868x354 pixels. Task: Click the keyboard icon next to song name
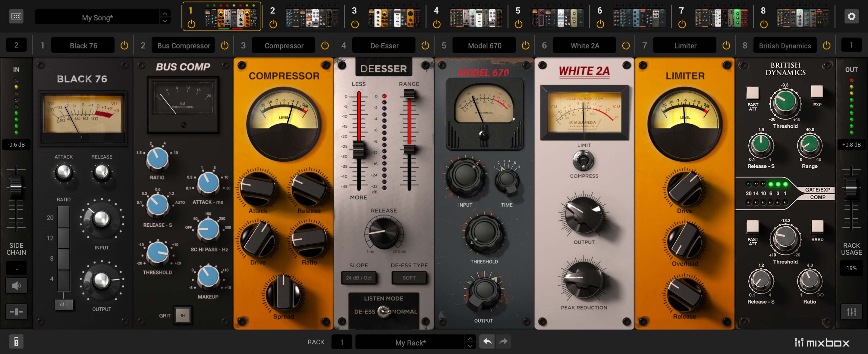pyautogui.click(x=16, y=17)
